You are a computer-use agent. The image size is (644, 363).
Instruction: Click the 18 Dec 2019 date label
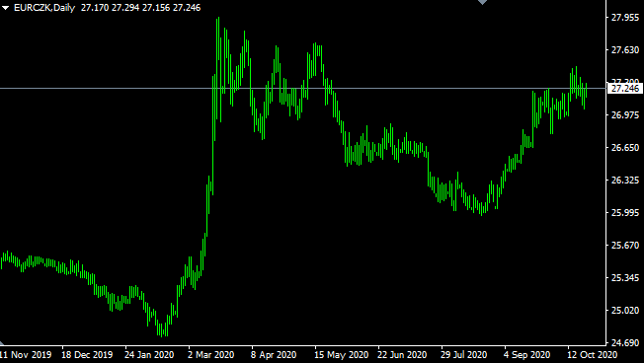coord(87,354)
